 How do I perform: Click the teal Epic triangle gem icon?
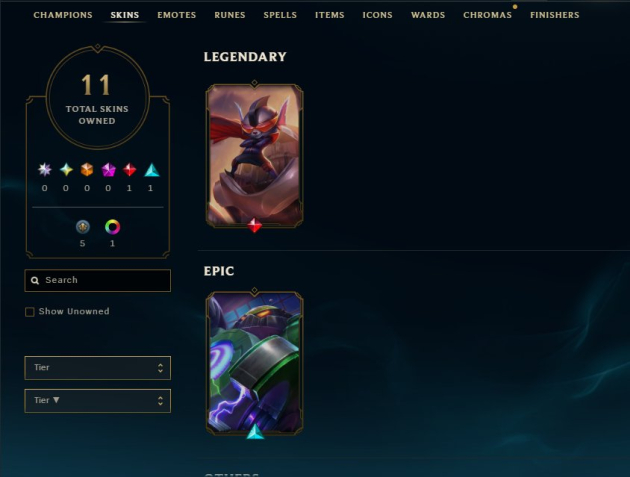click(x=151, y=170)
